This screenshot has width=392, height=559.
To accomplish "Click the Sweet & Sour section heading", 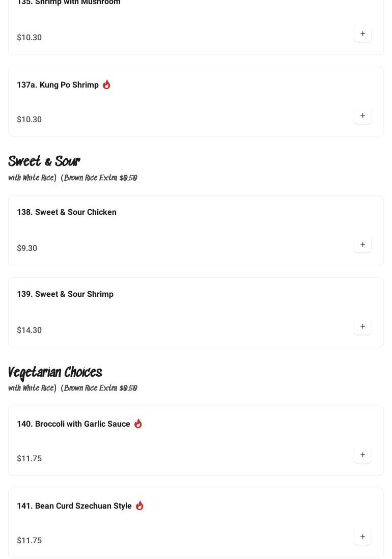I will coord(44,162).
